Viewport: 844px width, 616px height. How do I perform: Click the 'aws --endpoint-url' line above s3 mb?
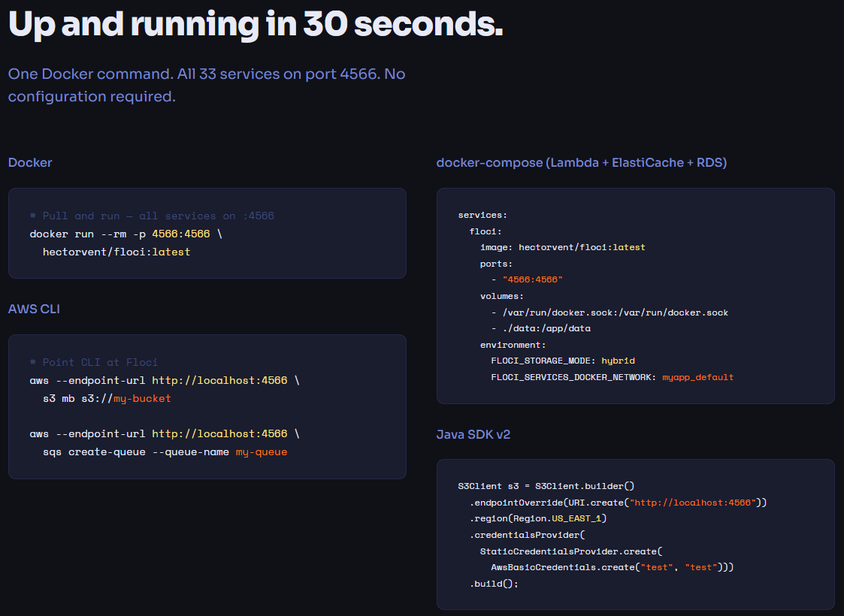(165, 380)
